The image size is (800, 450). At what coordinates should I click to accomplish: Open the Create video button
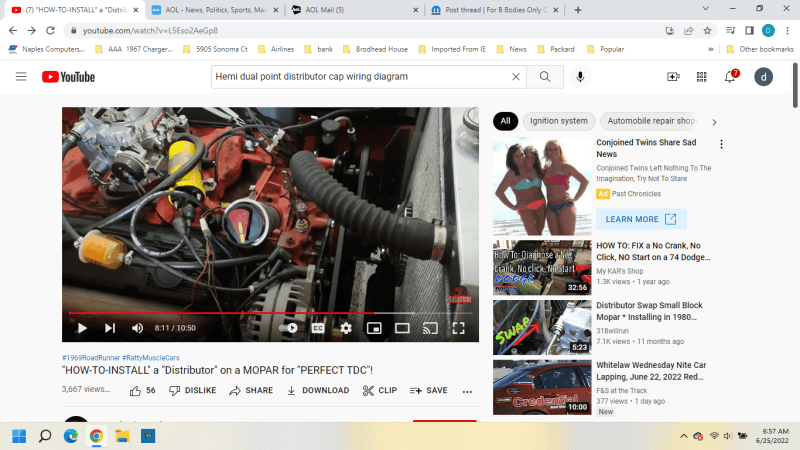(673, 77)
